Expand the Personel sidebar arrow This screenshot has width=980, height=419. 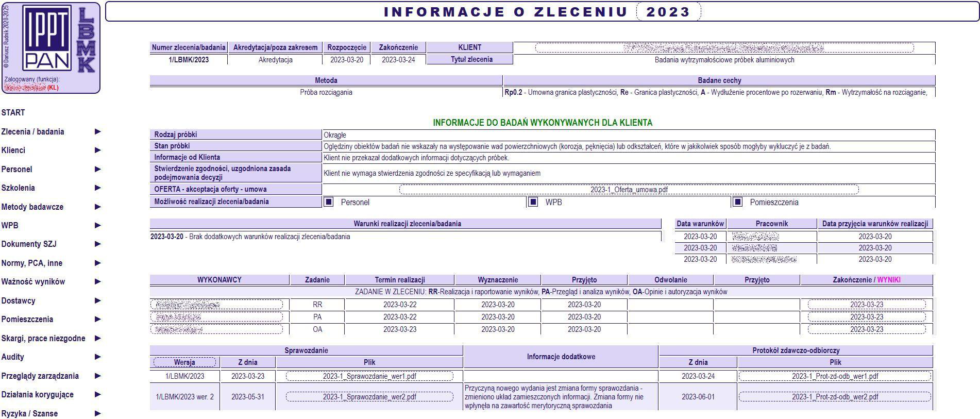[x=98, y=169]
